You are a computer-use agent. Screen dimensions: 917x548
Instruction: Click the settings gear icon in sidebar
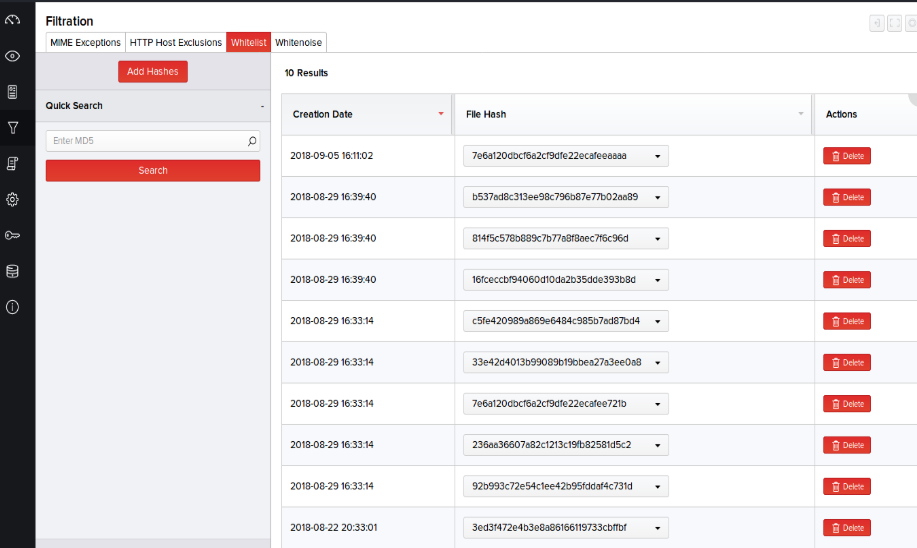click(x=13, y=199)
